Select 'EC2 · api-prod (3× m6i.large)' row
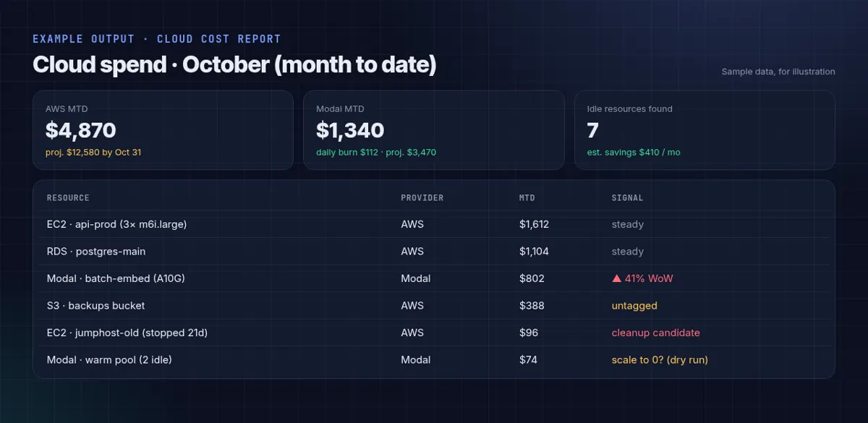This screenshot has width=868, height=423. coord(434,224)
